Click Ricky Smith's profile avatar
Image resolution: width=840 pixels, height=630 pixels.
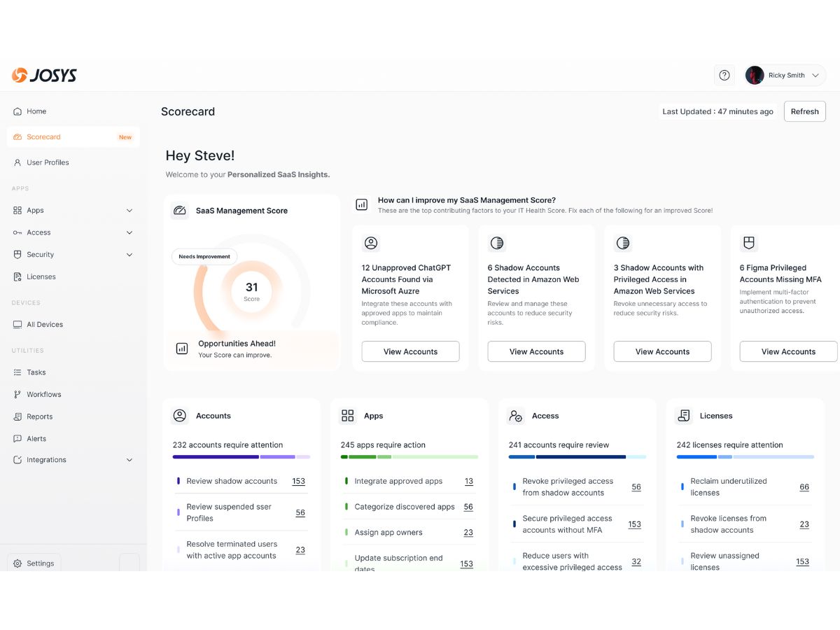[755, 76]
